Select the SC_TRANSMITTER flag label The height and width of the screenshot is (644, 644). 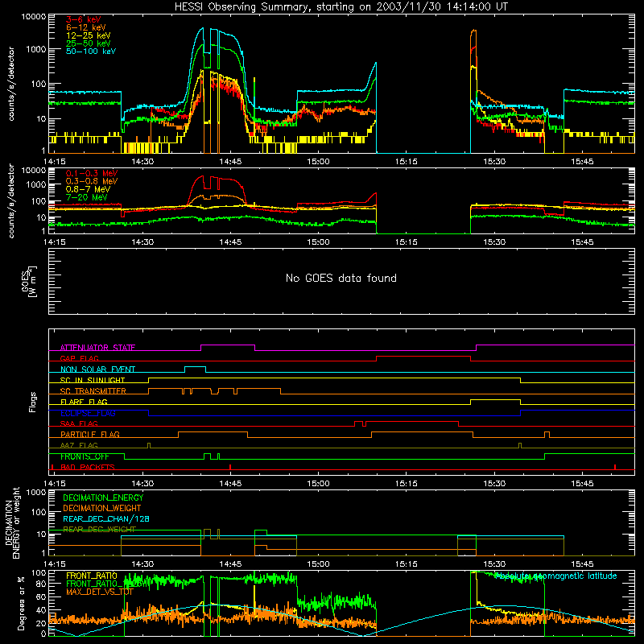click(x=93, y=391)
